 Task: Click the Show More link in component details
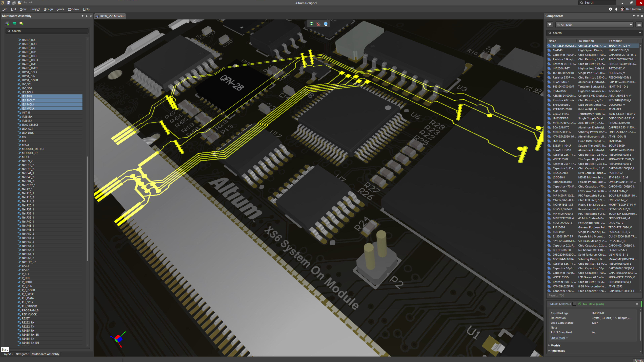click(559, 338)
